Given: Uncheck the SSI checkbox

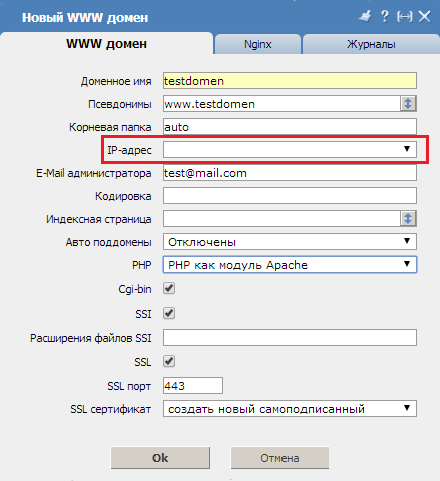Looking at the screenshot, I should [169, 313].
